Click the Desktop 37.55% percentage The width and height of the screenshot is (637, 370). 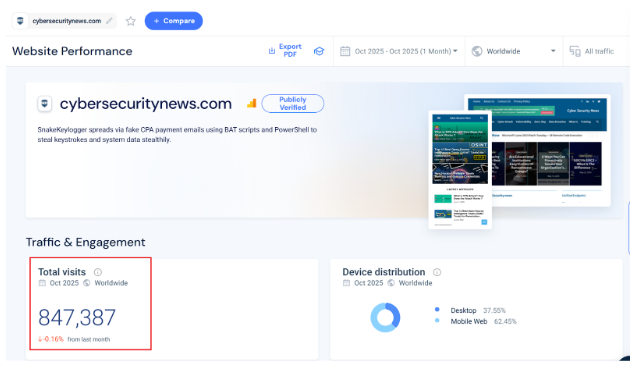pos(494,311)
